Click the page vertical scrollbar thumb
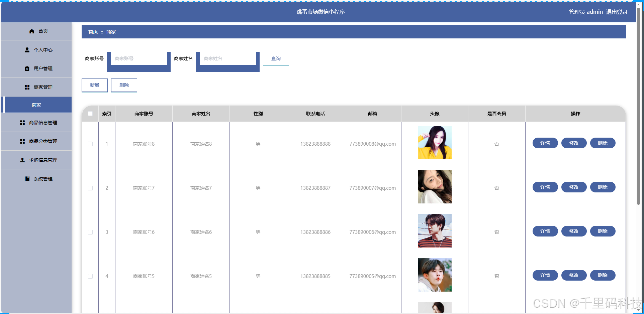Image resolution: width=644 pixels, height=314 pixels. coord(638,106)
